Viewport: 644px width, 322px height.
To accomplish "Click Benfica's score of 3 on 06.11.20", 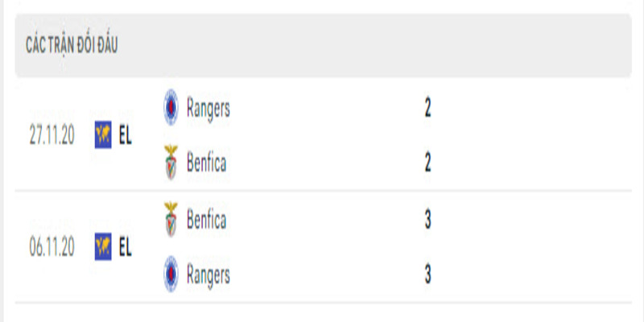I will [428, 219].
